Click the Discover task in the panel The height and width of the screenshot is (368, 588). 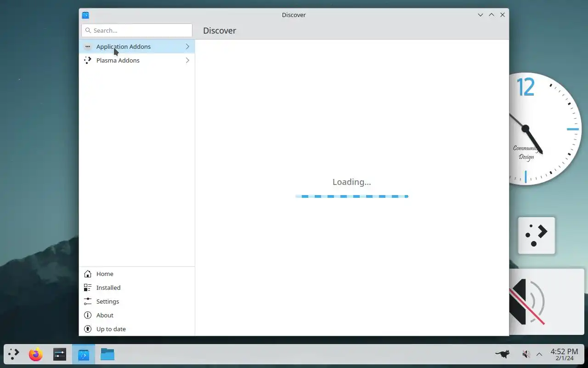click(84, 354)
